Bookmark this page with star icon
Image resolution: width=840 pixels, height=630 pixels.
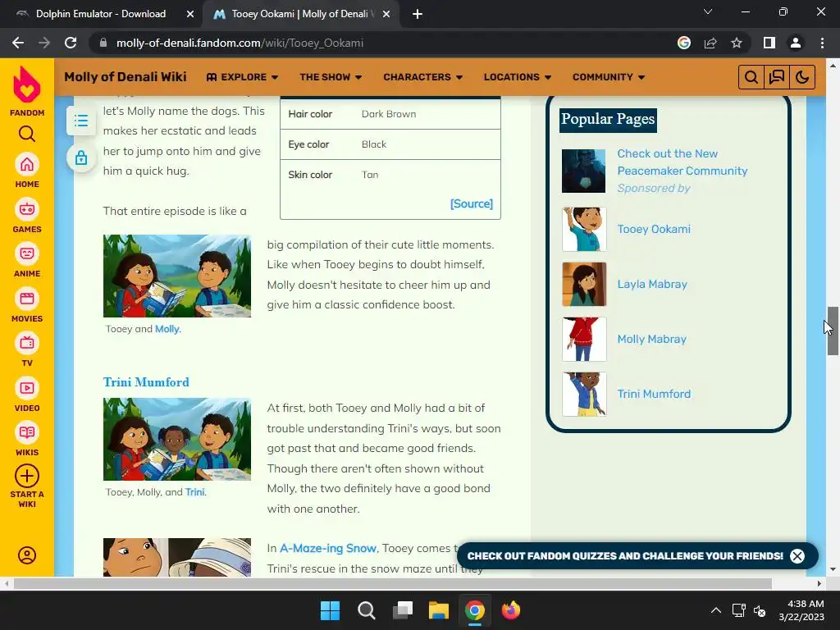click(x=737, y=43)
